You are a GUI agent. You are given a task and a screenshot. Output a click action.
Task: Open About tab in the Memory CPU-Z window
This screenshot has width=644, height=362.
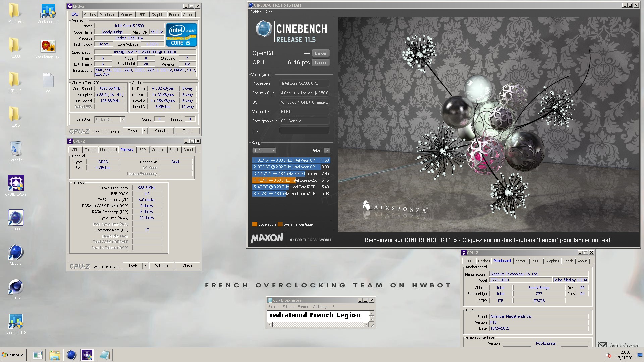pyautogui.click(x=188, y=150)
